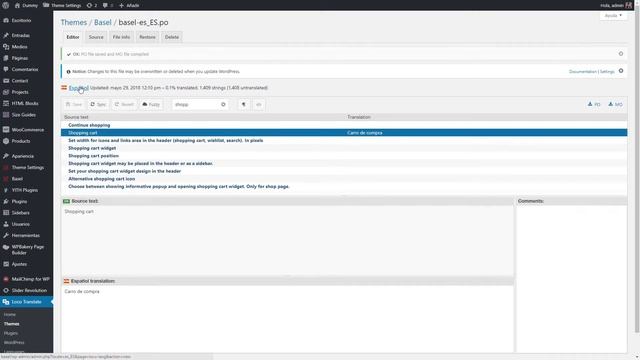This screenshot has height=360, width=640.
Task: Open the Delete tab
Action: point(172,37)
